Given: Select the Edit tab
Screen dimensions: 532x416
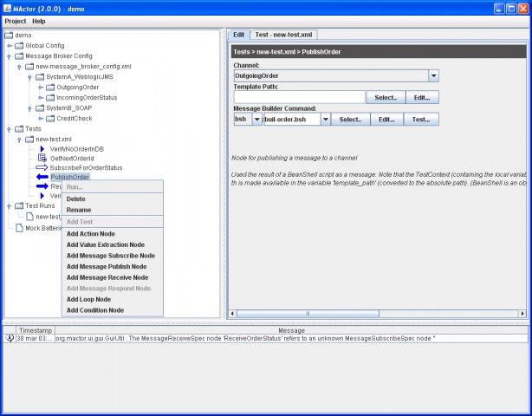Looking at the screenshot, I should pyautogui.click(x=238, y=35).
